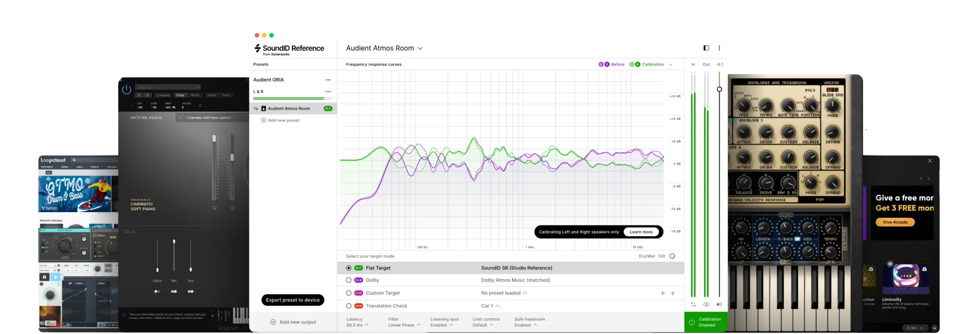Image resolution: width=980 pixels, height=334 pixels.
Task: Toggle the switch under Pad in Spitfire
Action: 190,291
